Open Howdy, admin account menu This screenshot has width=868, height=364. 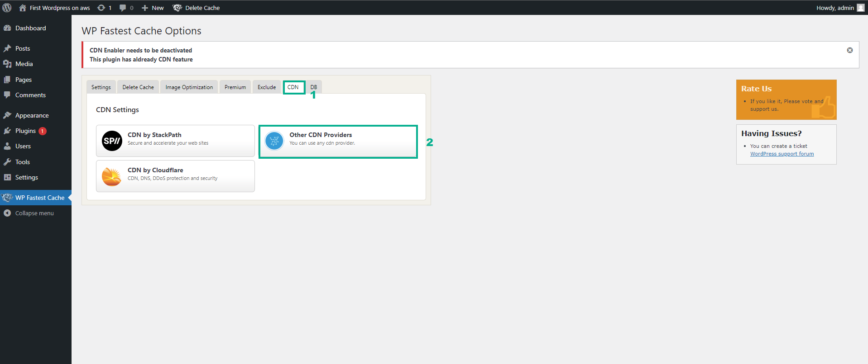click(x=835, y=8)
